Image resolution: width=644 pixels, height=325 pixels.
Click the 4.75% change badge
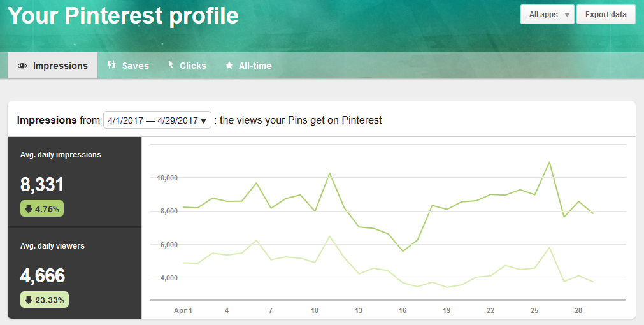[42, 208]
